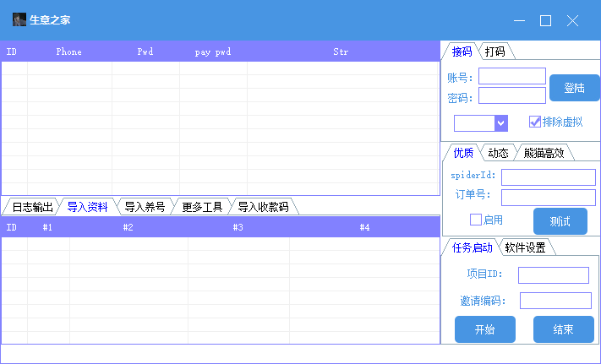This screenshot has height=364, width=601.
Task: Click the #3 column header
Action: pyautogui.click(x=238, y=227)
